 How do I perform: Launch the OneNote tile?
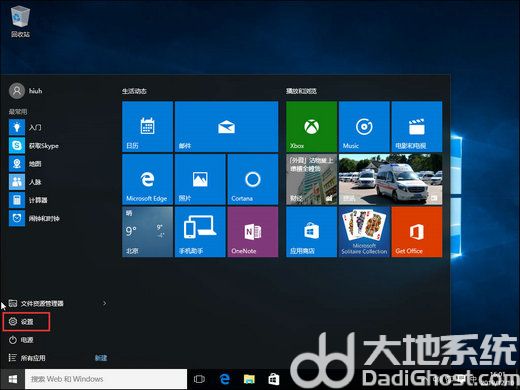click(253, 232)
